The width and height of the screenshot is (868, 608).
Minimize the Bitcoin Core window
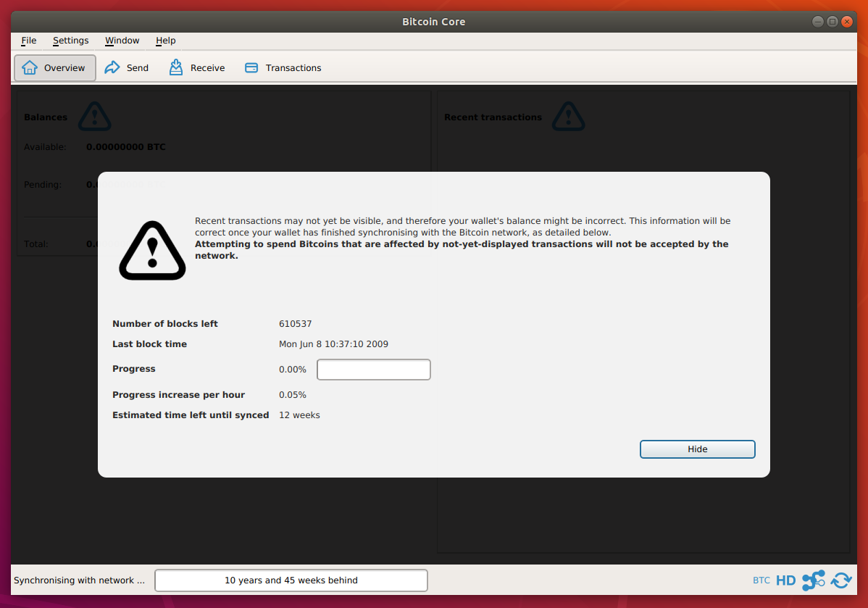tap(817, 22)
